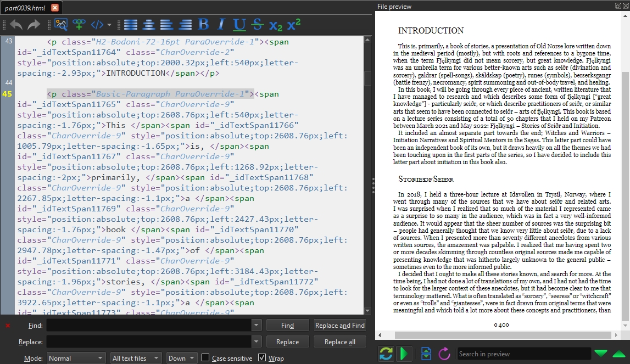This screenshot has width=630, height=364.
Task: Open the Mode dropdown set to Normal
Action: [76, 358]
